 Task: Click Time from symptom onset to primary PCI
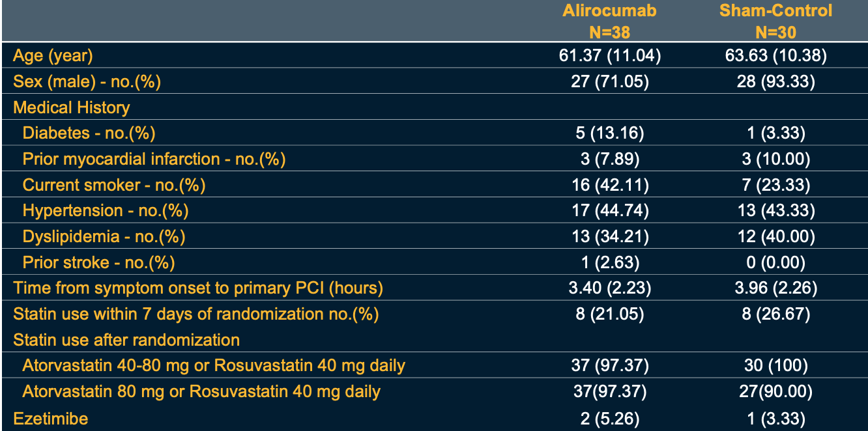coord(197,288)
